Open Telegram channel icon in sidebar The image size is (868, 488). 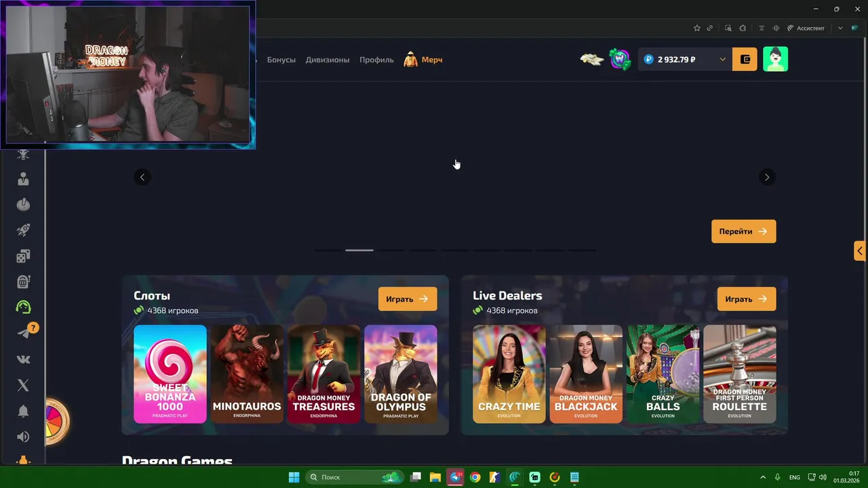pyautogui.click(x=23, y=333)
